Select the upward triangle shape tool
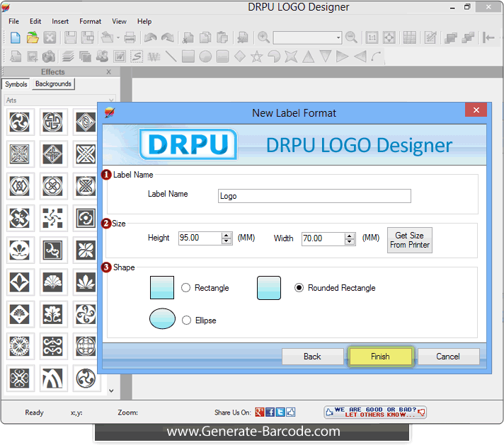The image size is (504, 445). (308, 57)
